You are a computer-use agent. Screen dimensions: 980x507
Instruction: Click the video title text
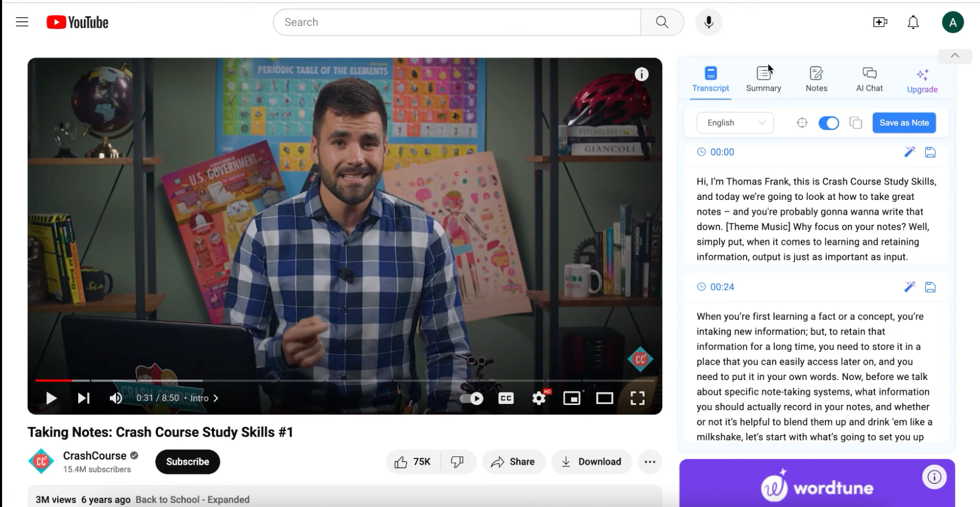160,432
